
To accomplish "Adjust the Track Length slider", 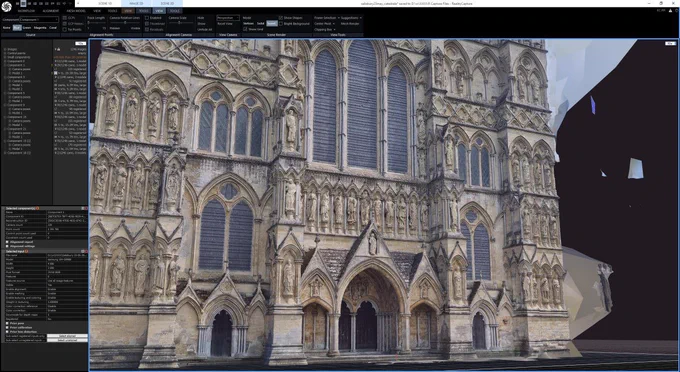I will point(96,23).
